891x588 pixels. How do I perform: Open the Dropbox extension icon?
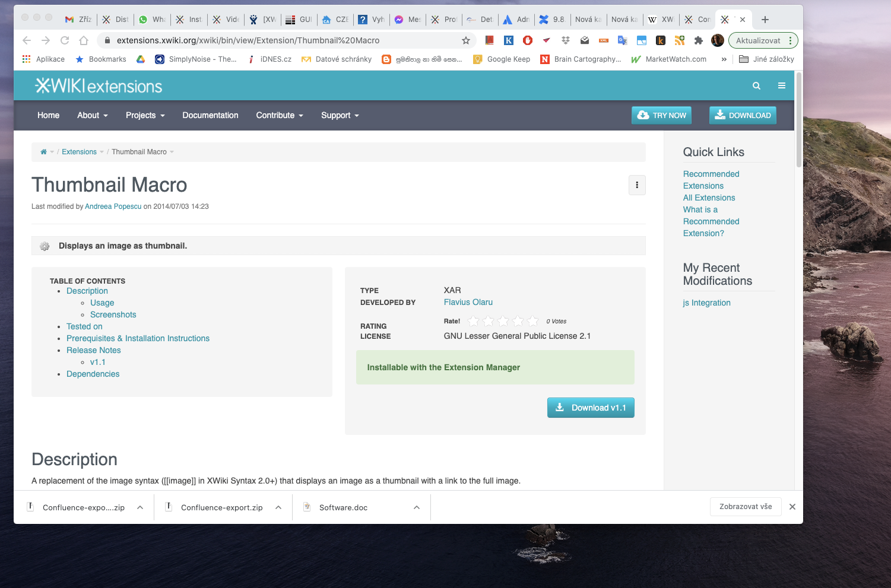coord(566,40)
